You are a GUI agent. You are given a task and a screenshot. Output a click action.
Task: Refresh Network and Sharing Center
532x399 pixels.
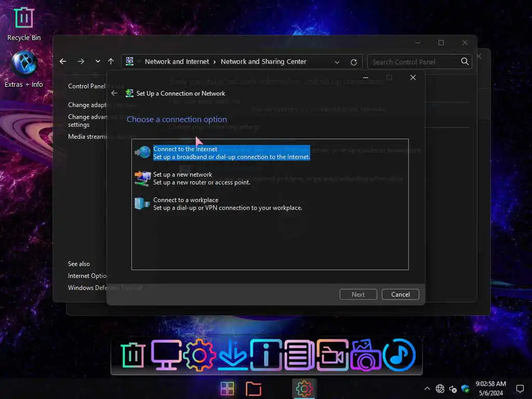click(x=353, y=62)
